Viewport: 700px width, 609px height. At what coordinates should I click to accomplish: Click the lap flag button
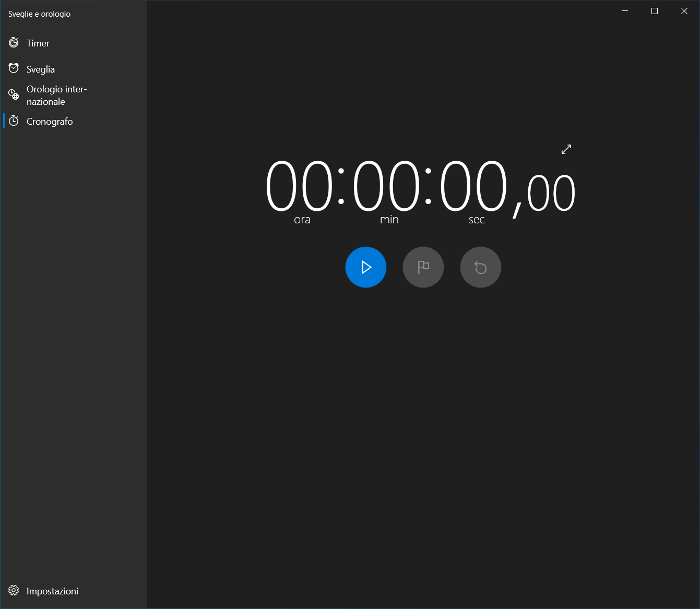pos(423,267)
